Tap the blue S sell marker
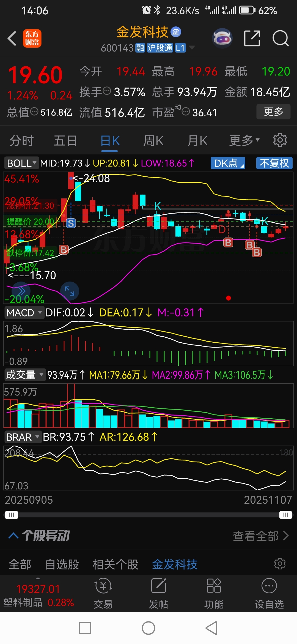This screenshot has height=644, width=297. [x=71, y=223]
